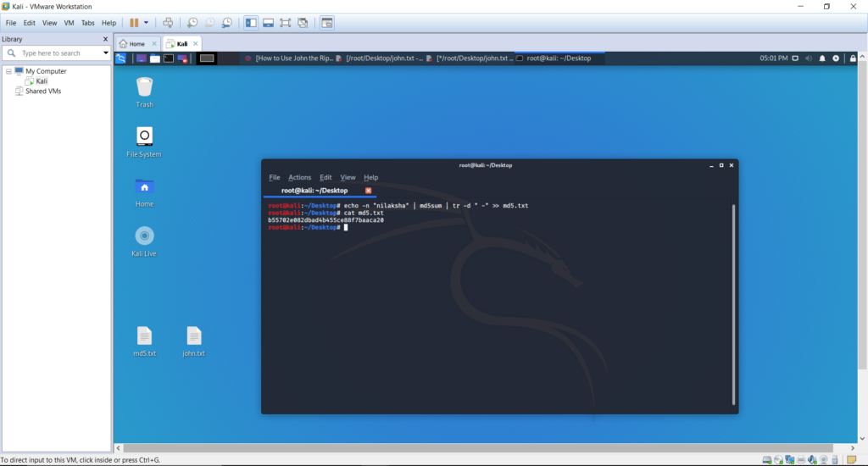868x466 pixels.
Task: Open the notifications bell icon
Action: (x=822, y=58)
